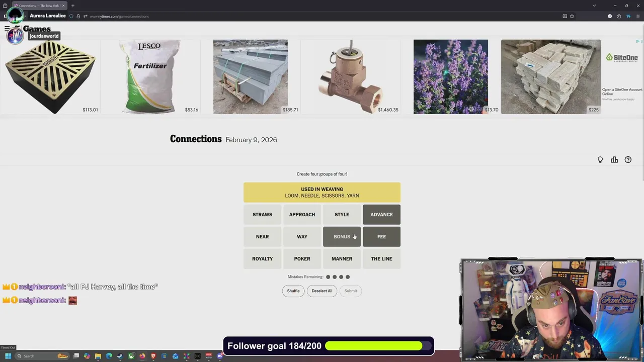This screenshot has height=362, width=644.
Task: Click the Deselect All button
Action: pos(322,291)
